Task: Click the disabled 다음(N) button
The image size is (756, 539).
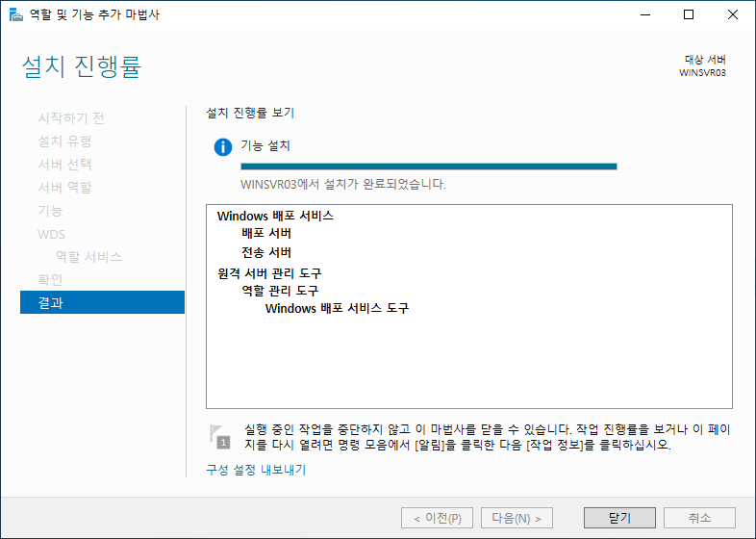Action: 517,518
